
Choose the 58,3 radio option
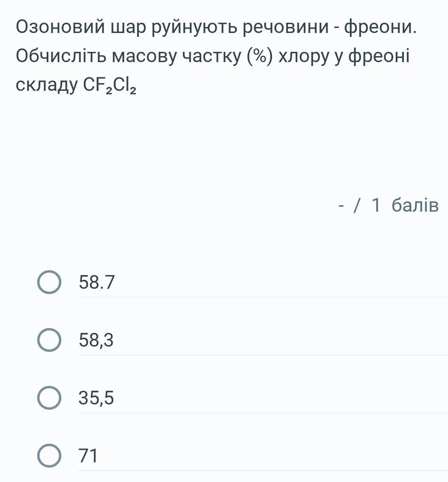click(x=49, y=340)
